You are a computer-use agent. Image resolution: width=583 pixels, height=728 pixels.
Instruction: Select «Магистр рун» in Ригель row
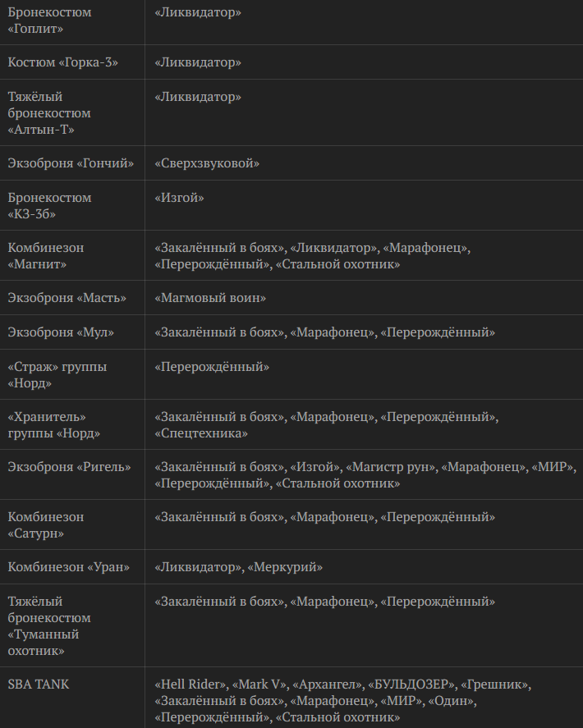391,467
